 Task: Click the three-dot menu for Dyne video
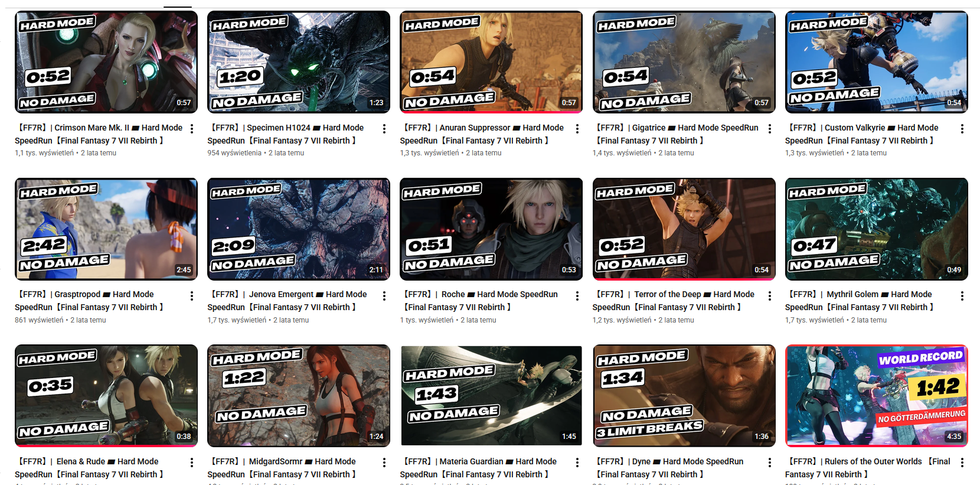(770, 463)
